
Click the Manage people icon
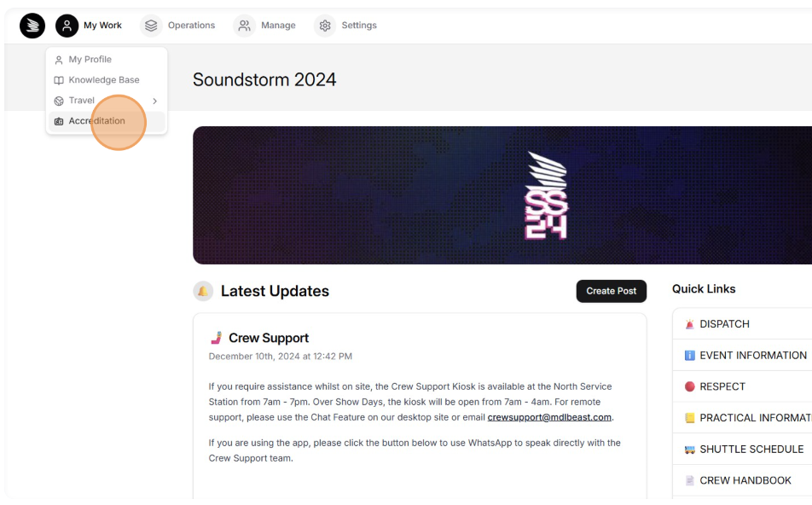pyautogui.click(x=244, y=26)
